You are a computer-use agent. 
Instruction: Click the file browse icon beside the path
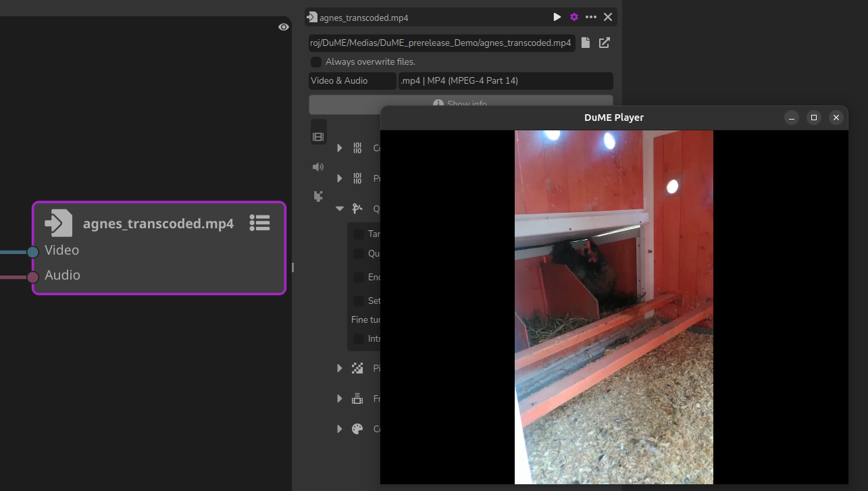pos(586,43)
